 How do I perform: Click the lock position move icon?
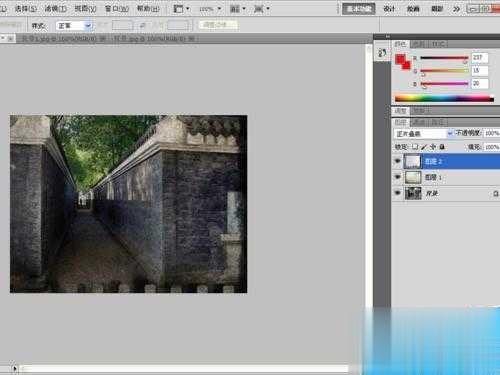coord(433,147)
